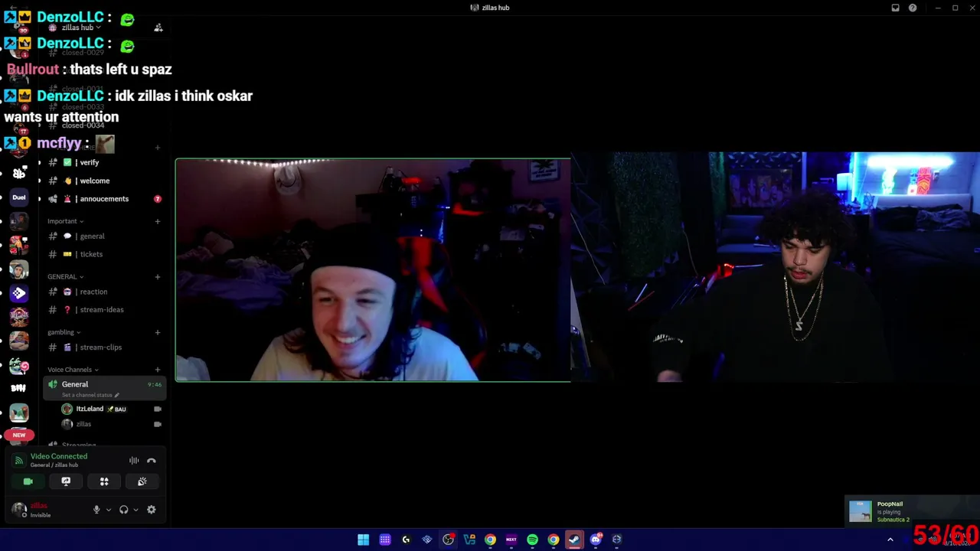This screenshot has width=980, height=551.
Task: Open the server marked with the red NEW badge
Action: 19,435
